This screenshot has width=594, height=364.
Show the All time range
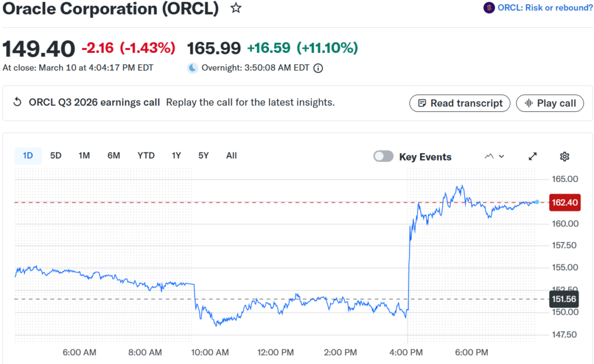click(231, 155)
